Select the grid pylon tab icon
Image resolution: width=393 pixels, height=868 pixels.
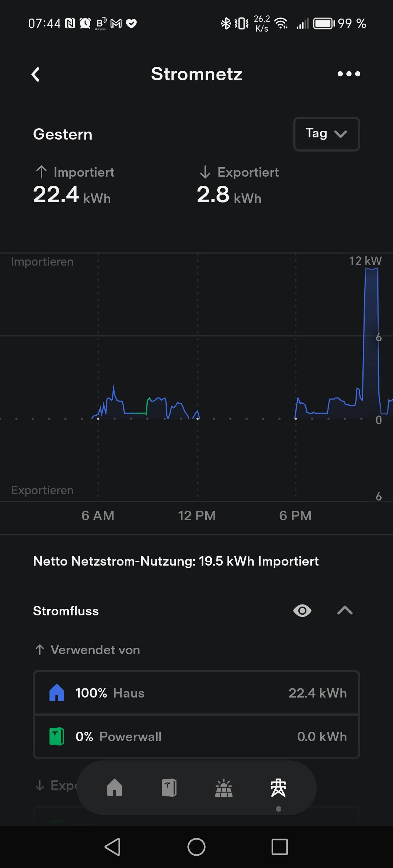click(x=278, y=788)
